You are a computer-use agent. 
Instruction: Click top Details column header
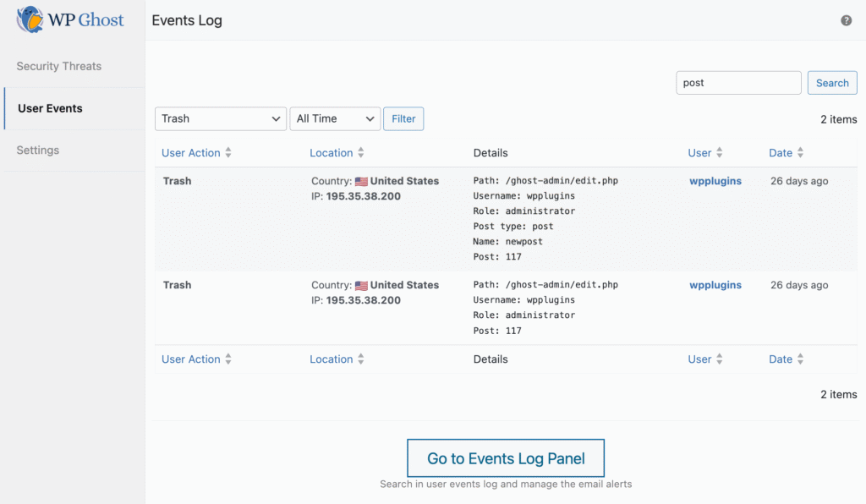[x=491, y=153]
